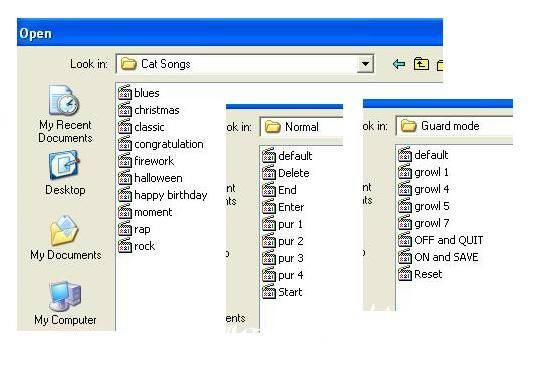542x375 pixels.
Task: Choose the halloween file in list
Action: [x=150, y=178]
